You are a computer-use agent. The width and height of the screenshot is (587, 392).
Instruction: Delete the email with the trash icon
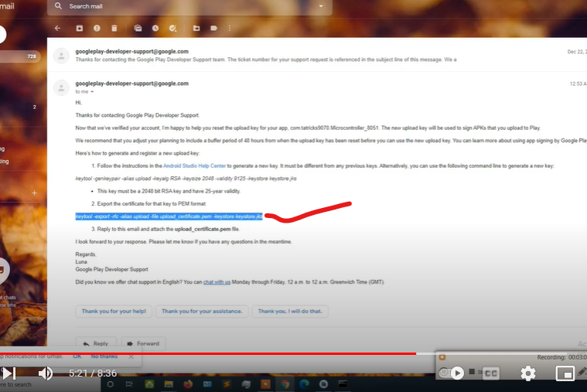point(114,29)
